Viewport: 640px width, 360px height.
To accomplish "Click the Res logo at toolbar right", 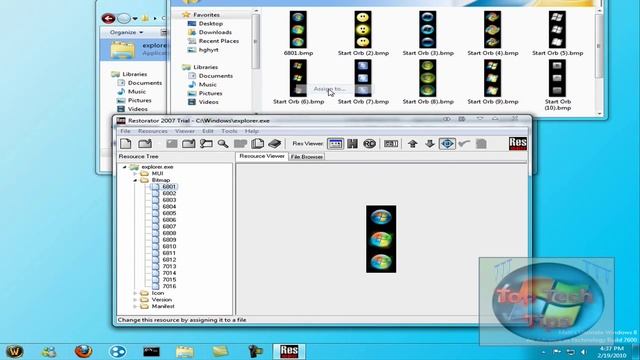I will pos(518,144).
